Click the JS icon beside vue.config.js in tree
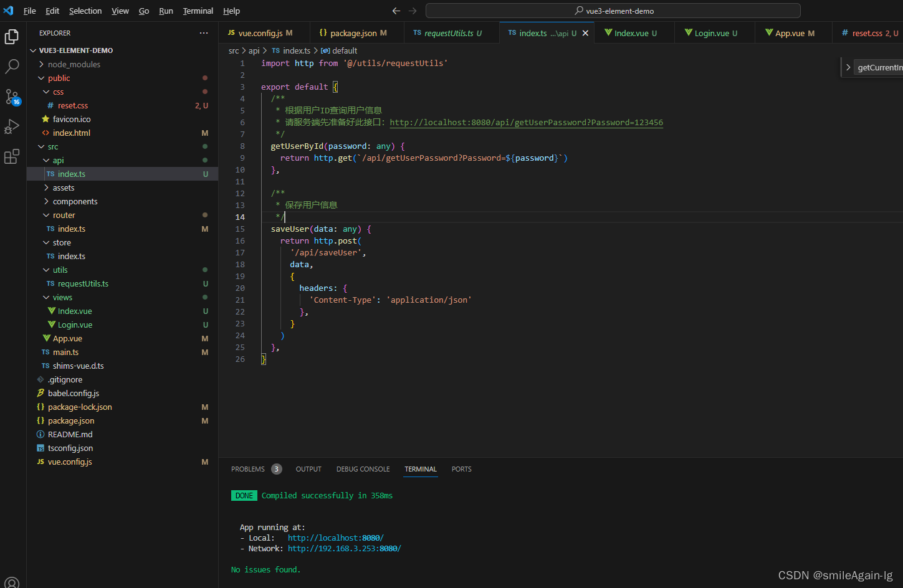This screenshot has height=588, width=903. pyautogui.click(x=41, y=462)
